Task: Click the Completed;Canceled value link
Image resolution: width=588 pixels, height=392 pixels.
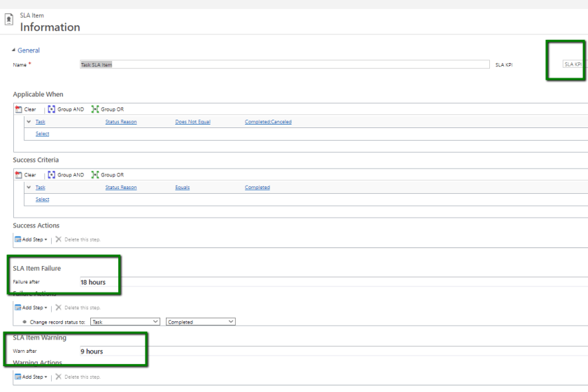Action: tap(268, 122)
